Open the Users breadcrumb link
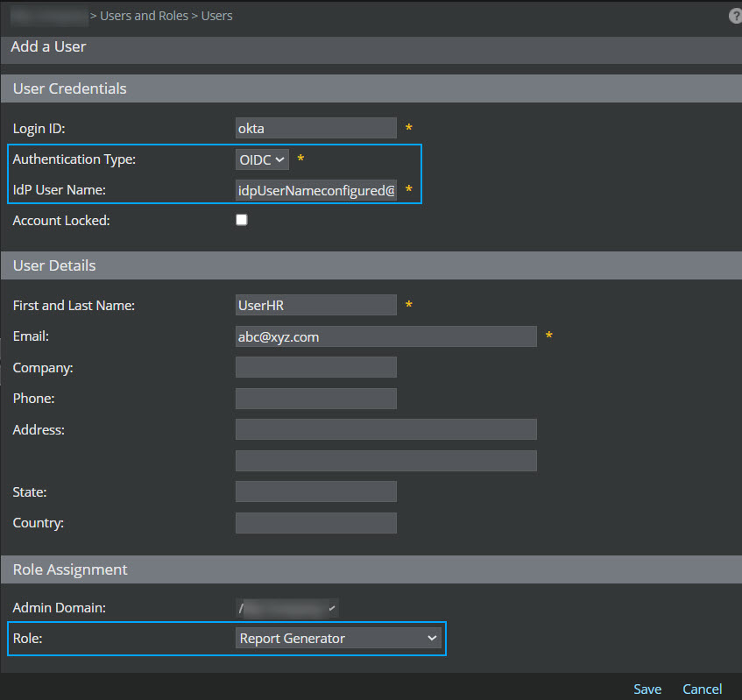Screen dimensions: 742x700 pyautogui.click(x=216, y=16)
